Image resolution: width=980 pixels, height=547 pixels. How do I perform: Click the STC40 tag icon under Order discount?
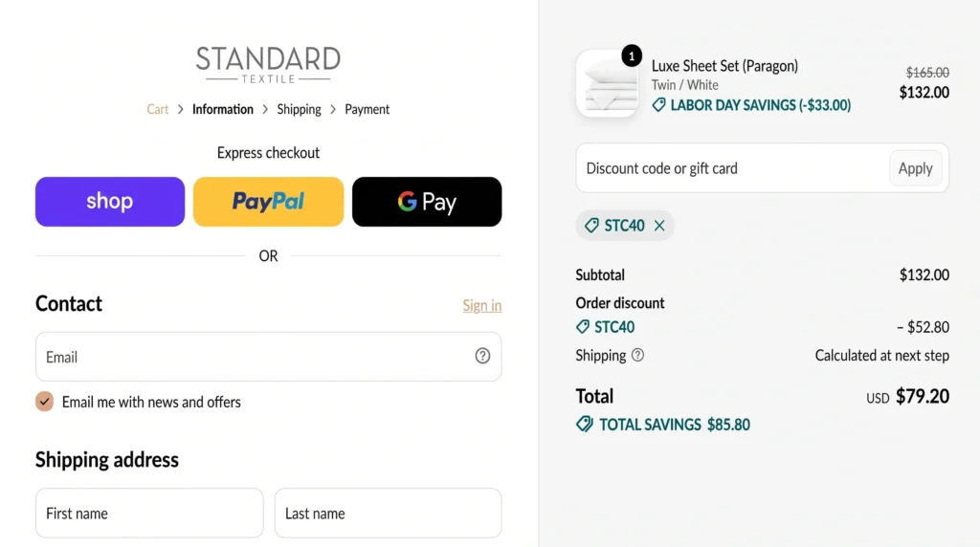tap(583, 327)
